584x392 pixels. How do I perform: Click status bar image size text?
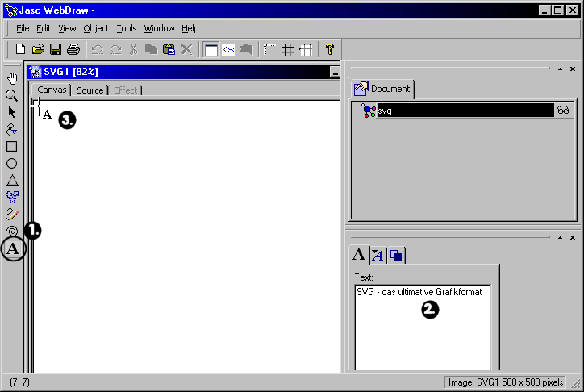click(506, 382)
